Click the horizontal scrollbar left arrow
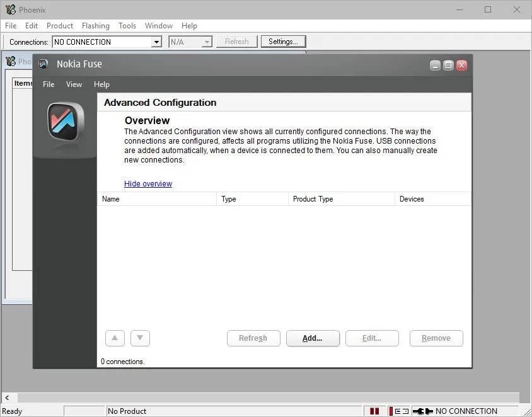Screen dimensions: 532x417 click(x=7, y=397)
